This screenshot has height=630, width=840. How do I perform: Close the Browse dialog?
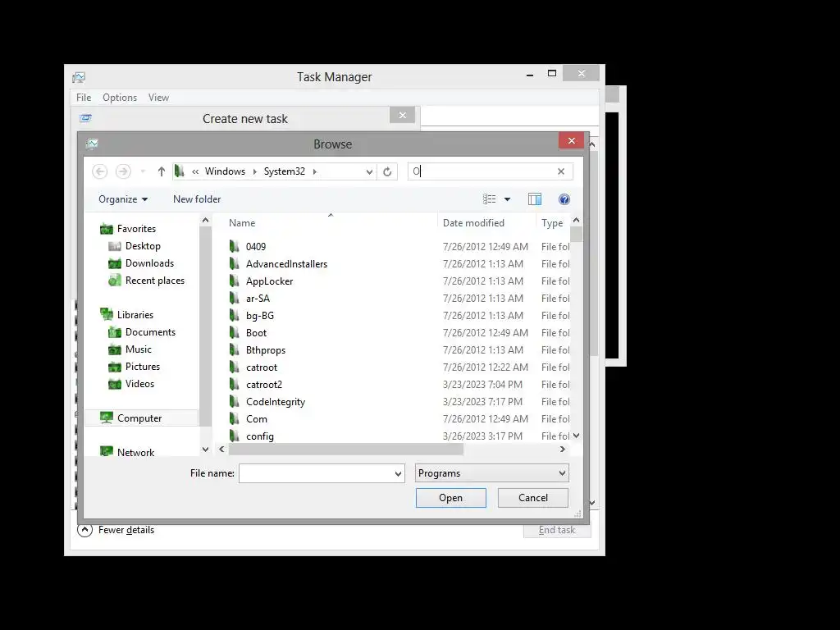[x=572, y=140]
